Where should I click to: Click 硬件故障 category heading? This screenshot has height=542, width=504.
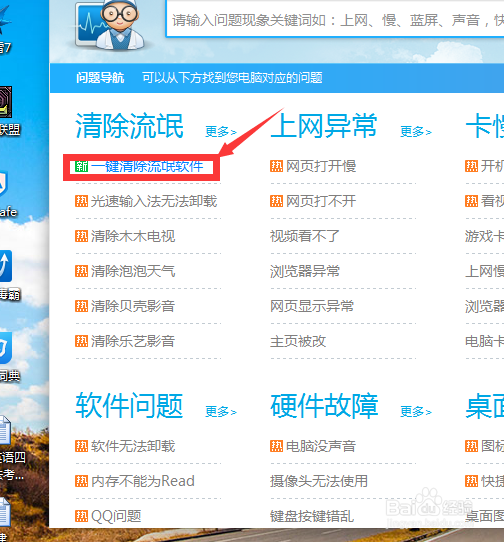click(x=324, y=406)
